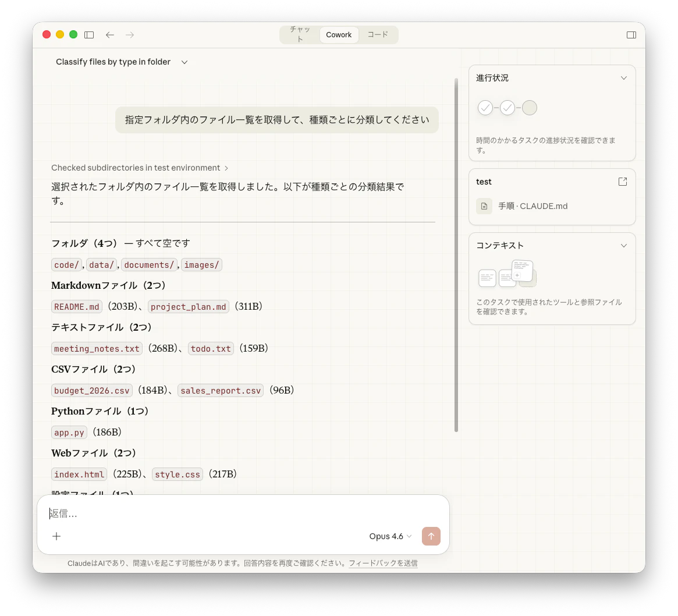678x616 pixels.
Task: Click the README.md file name
Action: (77, 307)
